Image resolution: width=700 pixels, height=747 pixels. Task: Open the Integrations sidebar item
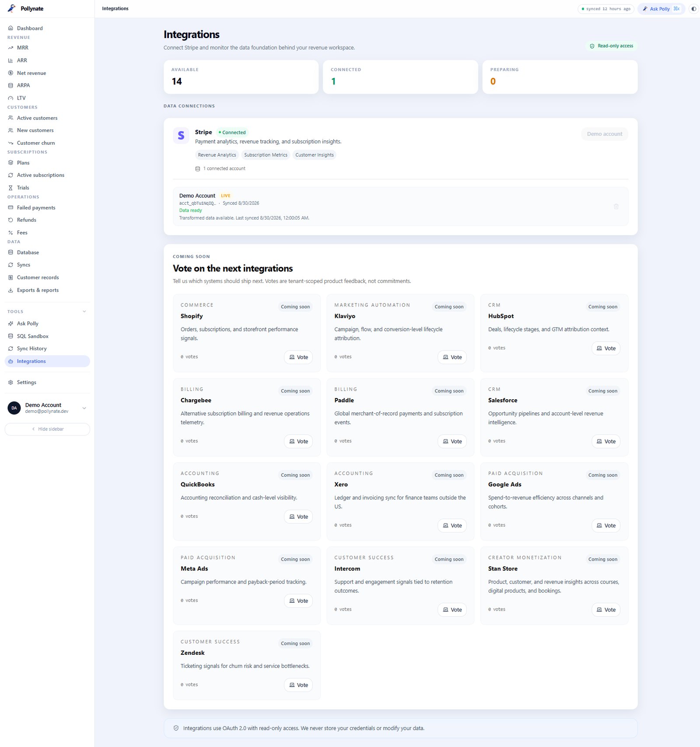pos(47,361)
